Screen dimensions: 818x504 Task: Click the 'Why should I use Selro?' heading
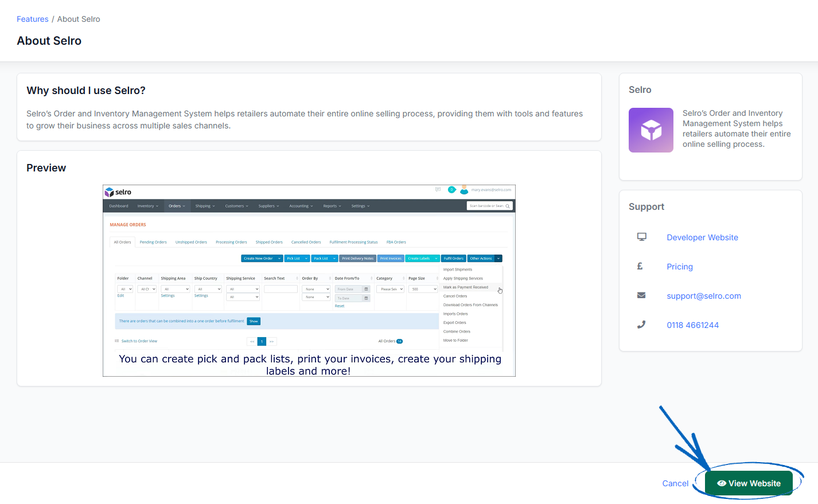pyautogui.click(x=86, y=91)
